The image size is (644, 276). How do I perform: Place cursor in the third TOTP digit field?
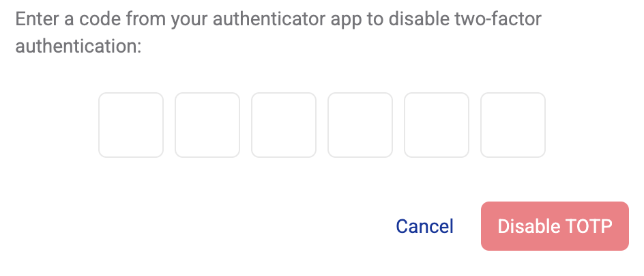click(284, 125)
